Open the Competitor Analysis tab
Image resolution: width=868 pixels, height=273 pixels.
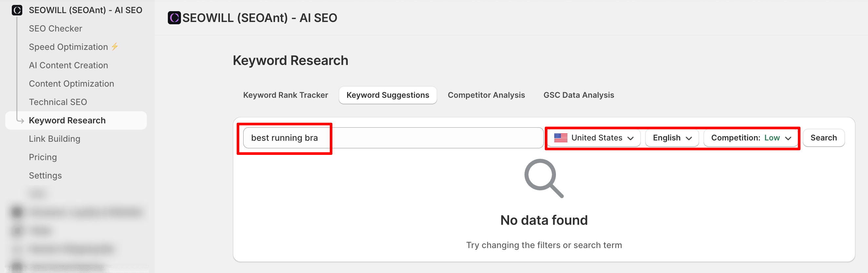click(x=486, y=95)
